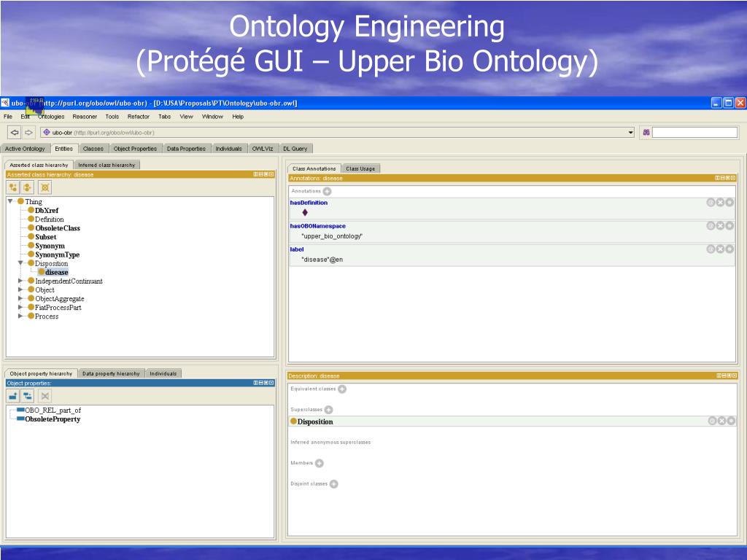Delete selected class via hierarchy toolbar
Viewport: 747px width, 560px height.
click(x=44, y=187)
